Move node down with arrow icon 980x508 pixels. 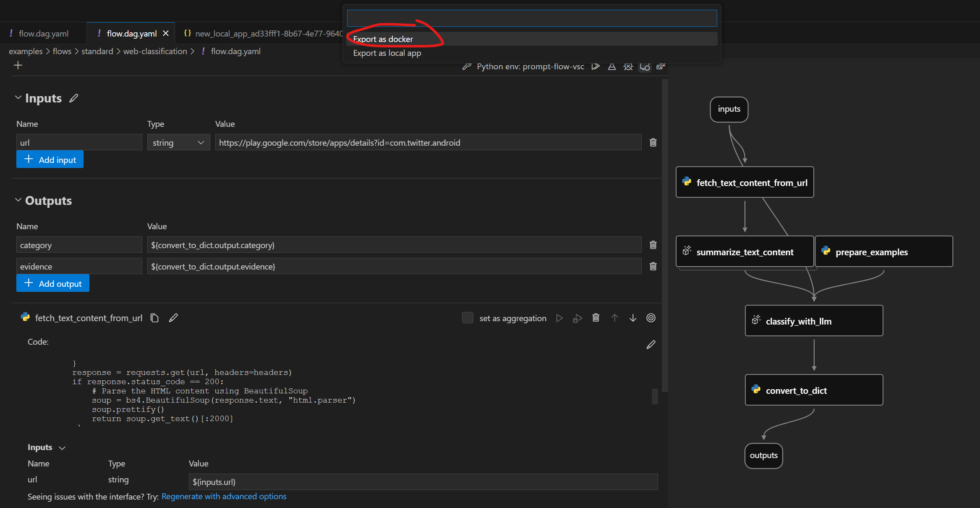633,318
